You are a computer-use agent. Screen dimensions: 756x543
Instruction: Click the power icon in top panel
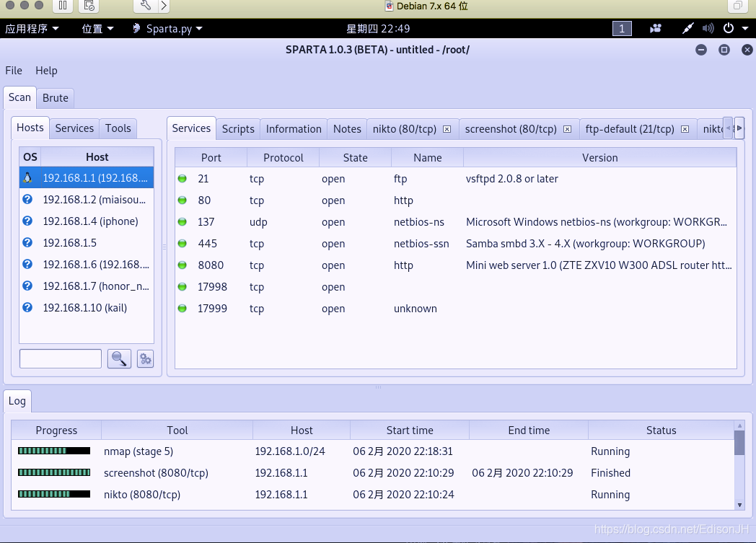729,28
